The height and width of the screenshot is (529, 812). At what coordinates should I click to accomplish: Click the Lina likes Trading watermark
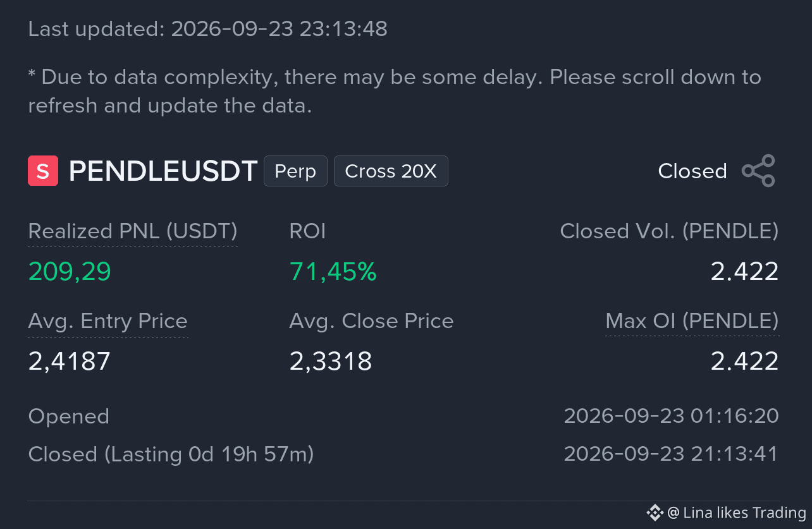(x=737, y=513)
